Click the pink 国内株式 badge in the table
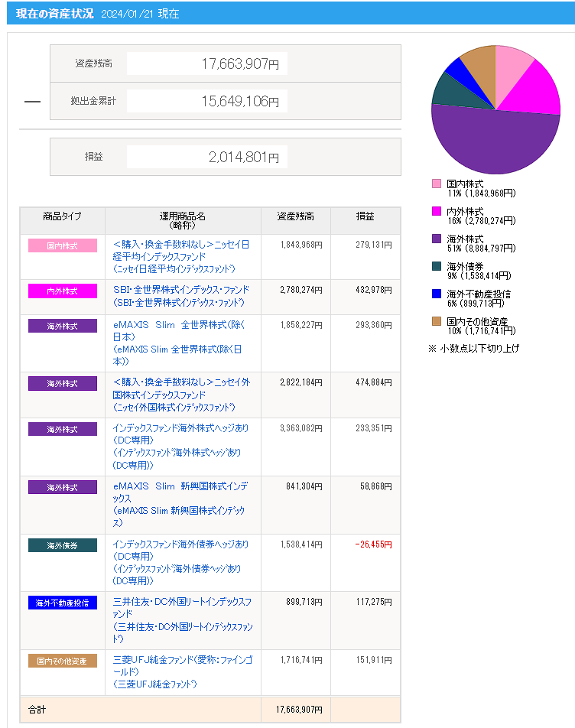The image size is (575, 728). pos(63,245)
